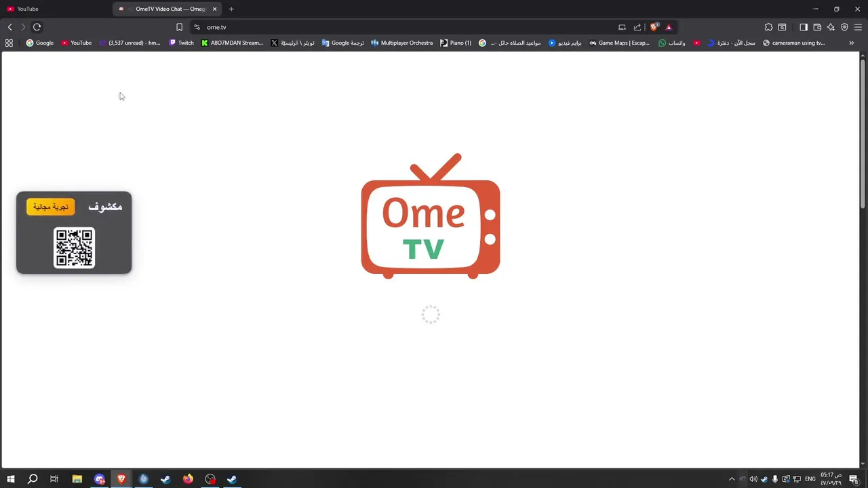The width and height of the screenshot is (868, 488).
Task: Open the Brave Wallet icon
Action: [817, 27]
